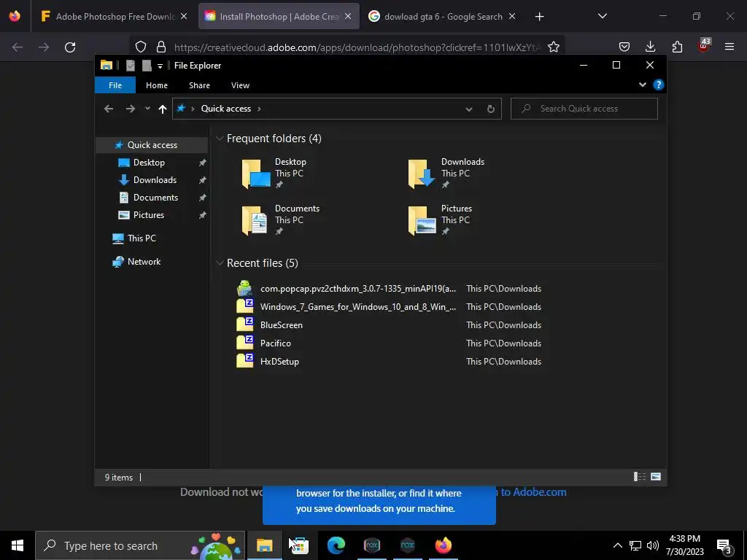This screenshot has height=560, width=747.
Task: List all Firefox tabs dropdown arrow
Action: (602, 16)
